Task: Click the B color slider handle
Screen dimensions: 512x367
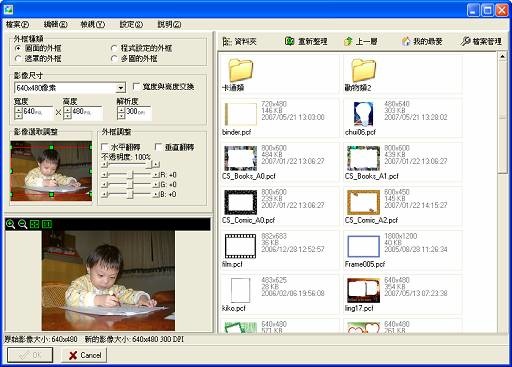Action: [131, 194]
